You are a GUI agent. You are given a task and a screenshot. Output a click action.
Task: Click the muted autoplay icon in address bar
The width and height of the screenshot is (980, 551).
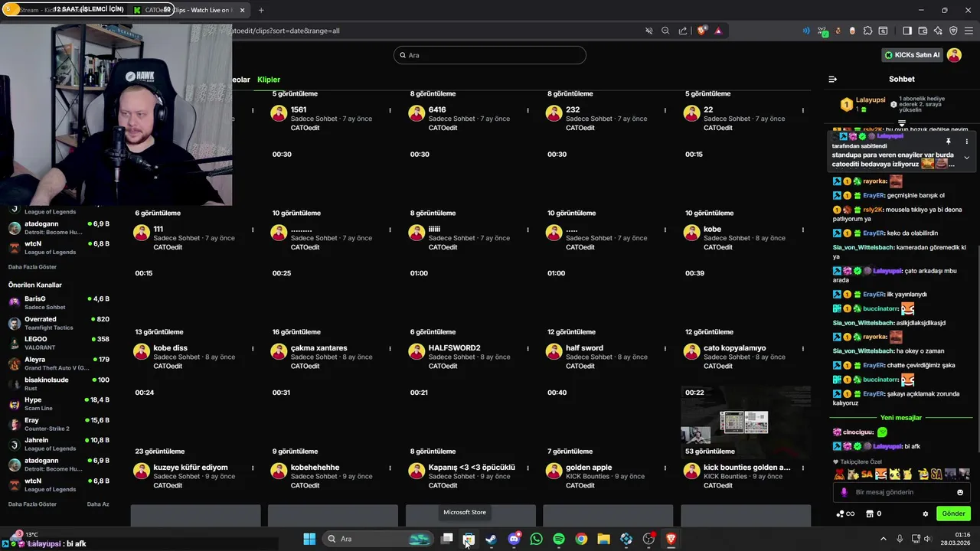tap(648, 31)
